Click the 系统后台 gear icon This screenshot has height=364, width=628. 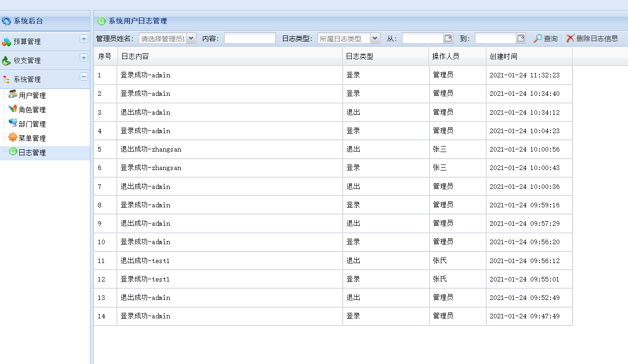coord(6,21)
